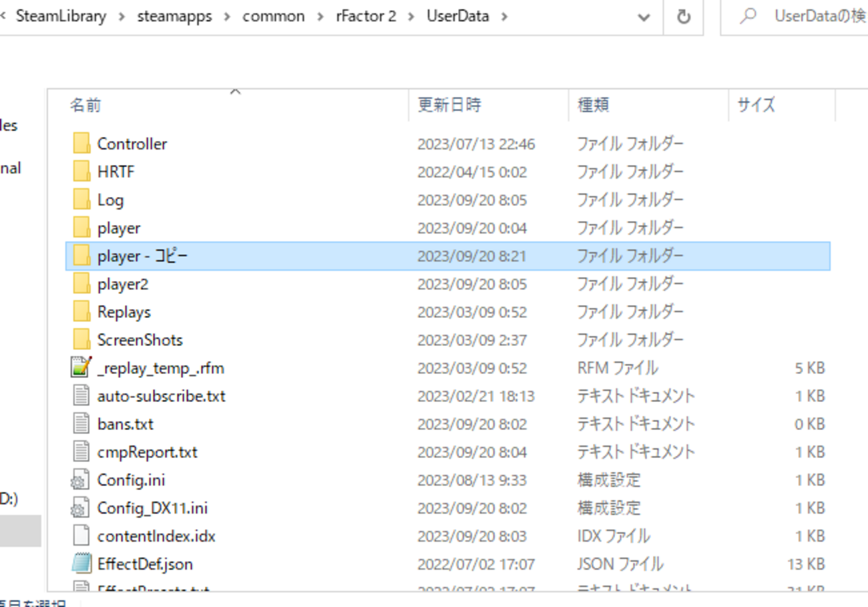Open the address bar history dropdown
Viewport: 868px width, 607px height.
click(644, 17)
